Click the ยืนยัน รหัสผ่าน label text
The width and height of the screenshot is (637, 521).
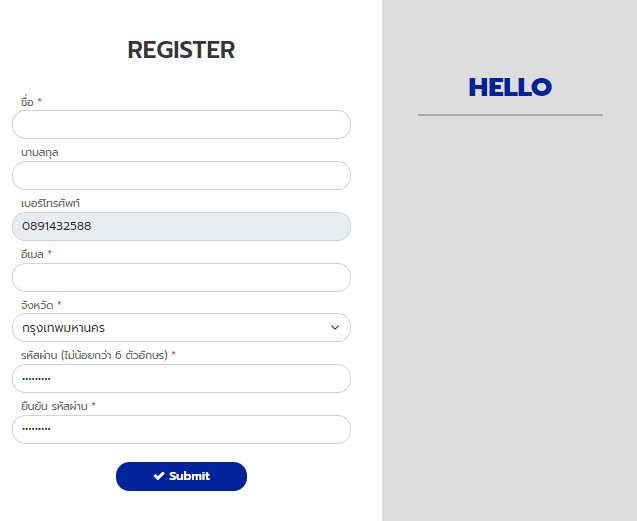pos(54,406)
